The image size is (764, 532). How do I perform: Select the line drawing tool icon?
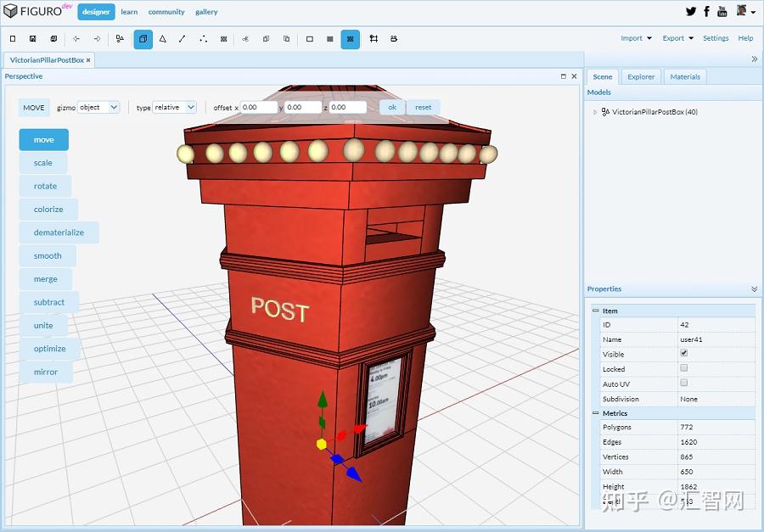(x=183, y=39)
